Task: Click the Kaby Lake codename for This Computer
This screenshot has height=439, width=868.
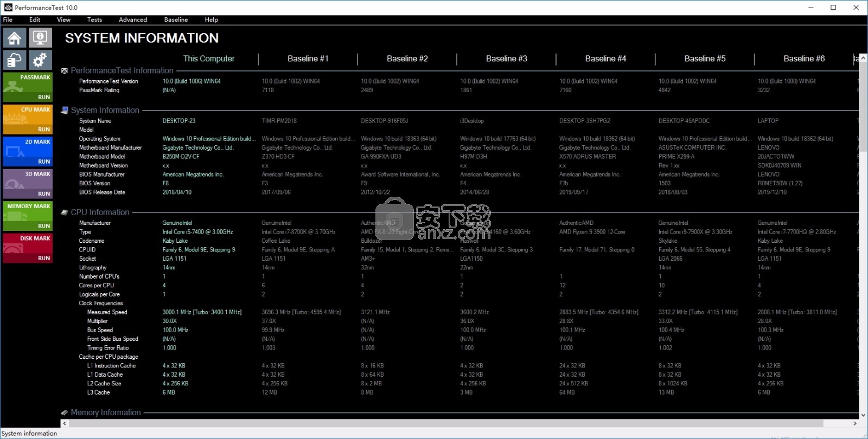Action: tap(175, 241)
